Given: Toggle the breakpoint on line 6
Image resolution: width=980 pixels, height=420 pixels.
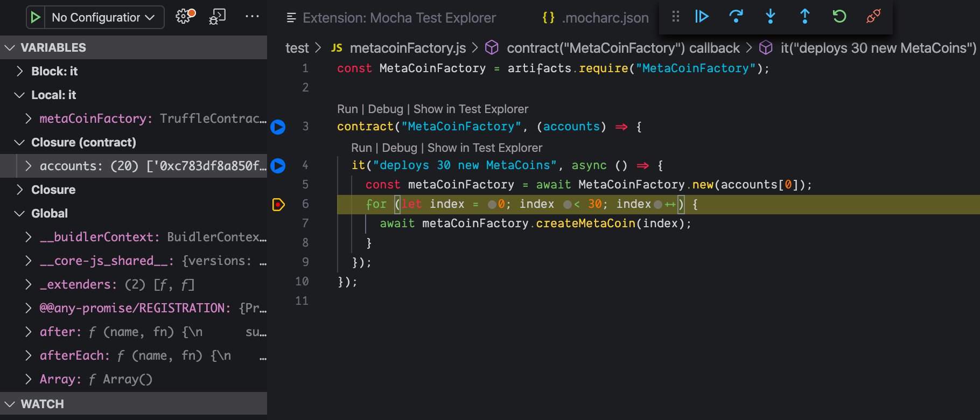Looking at the screenshot, I should click(278, 204).
